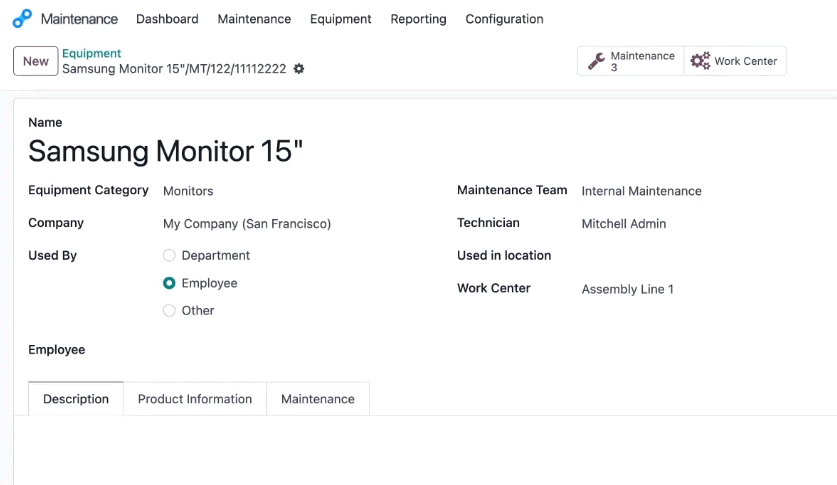The width and height of the screenshot is (837, 485).
Task: Select the Employee radio option
Action: [169, 283]
